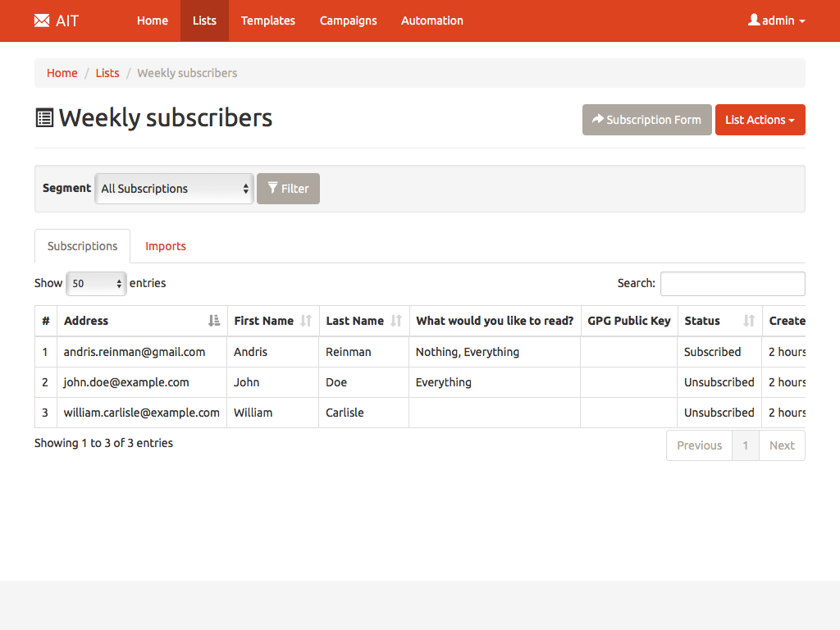Click the Lists breadcrumb link

point(107,73)
